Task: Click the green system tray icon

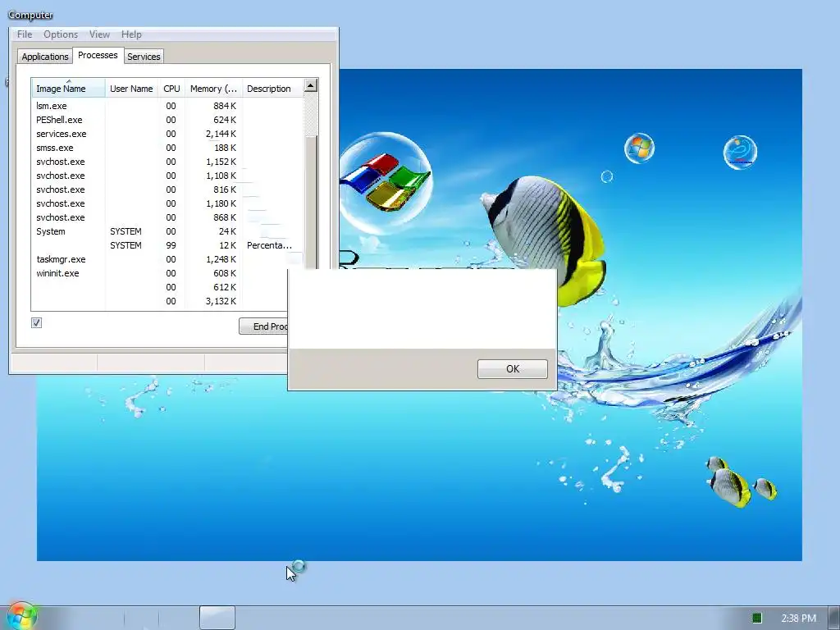Action: coord(757,619)
